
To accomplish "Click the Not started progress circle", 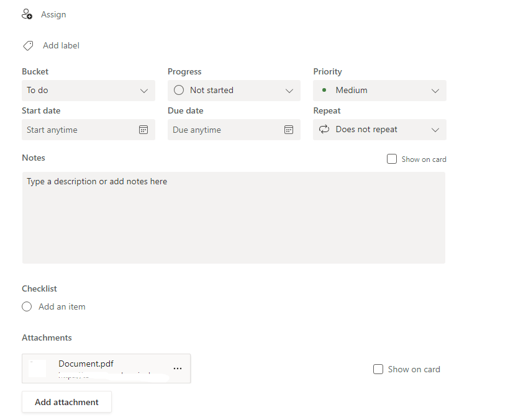I will [179, 90].
